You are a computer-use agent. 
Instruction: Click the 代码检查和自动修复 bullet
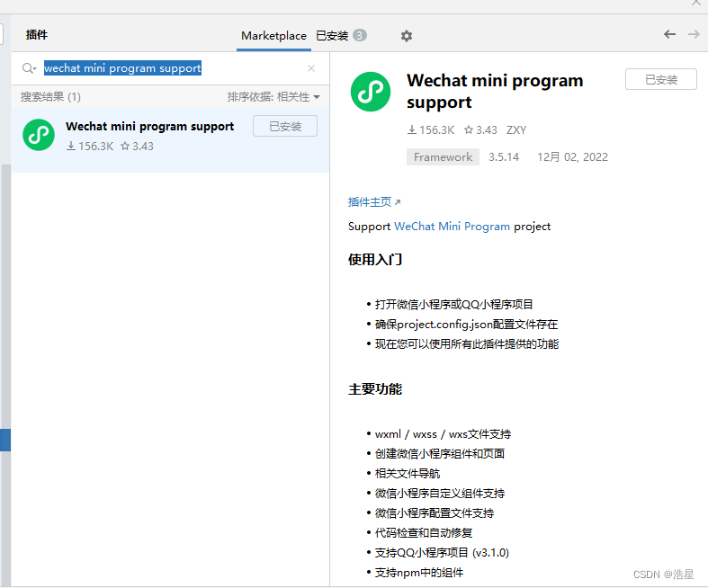(424, 533)
